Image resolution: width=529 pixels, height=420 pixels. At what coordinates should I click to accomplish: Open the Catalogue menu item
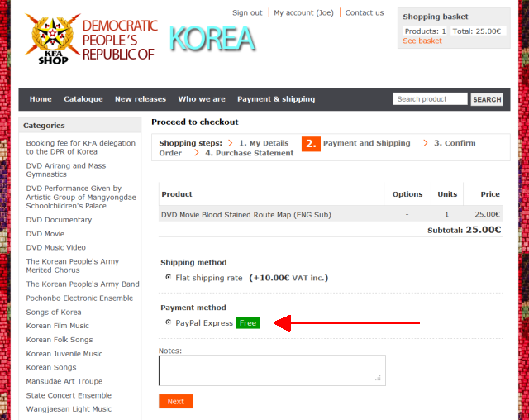pyautogui.click(x=83, y=99)
